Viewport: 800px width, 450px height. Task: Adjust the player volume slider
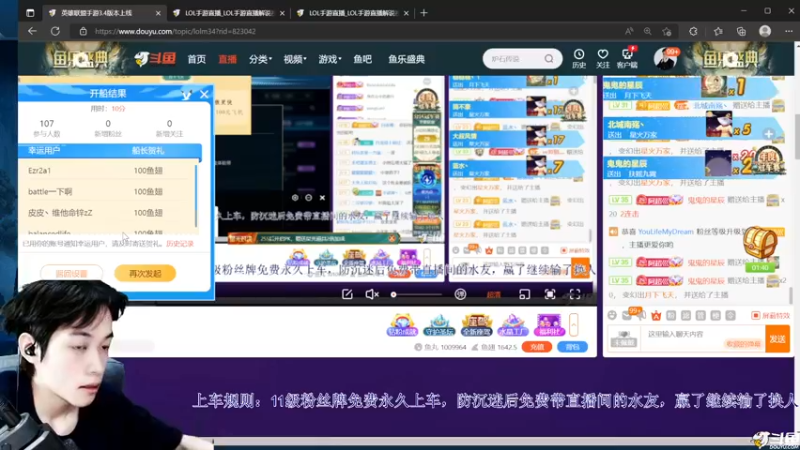(x=417, y=294)
